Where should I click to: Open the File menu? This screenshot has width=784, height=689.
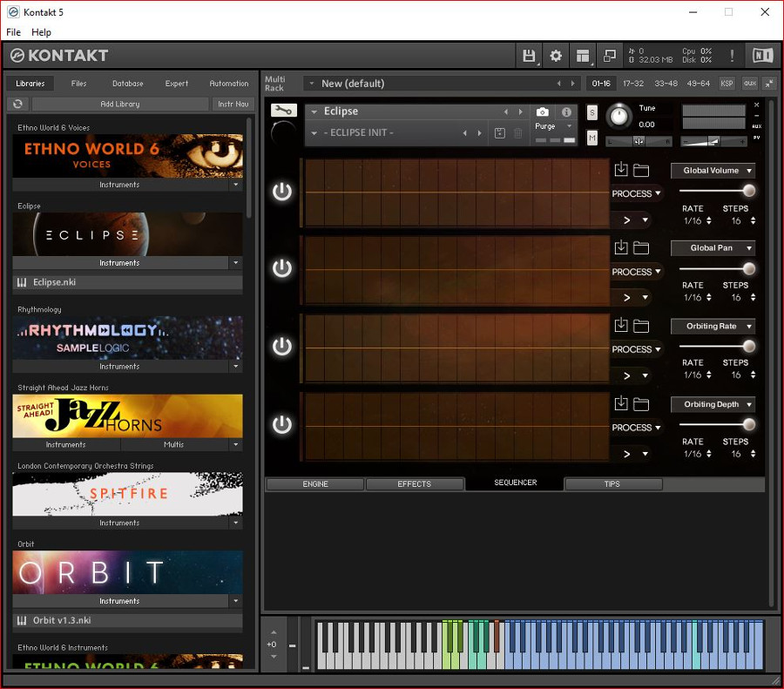coord(13,32)
